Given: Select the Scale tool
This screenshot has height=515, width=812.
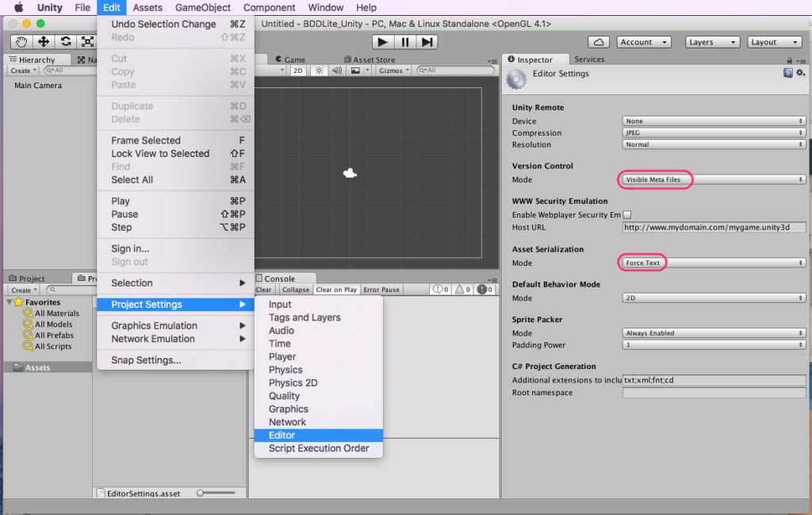Looking at the screenshot, I should [x=87, y=42].
